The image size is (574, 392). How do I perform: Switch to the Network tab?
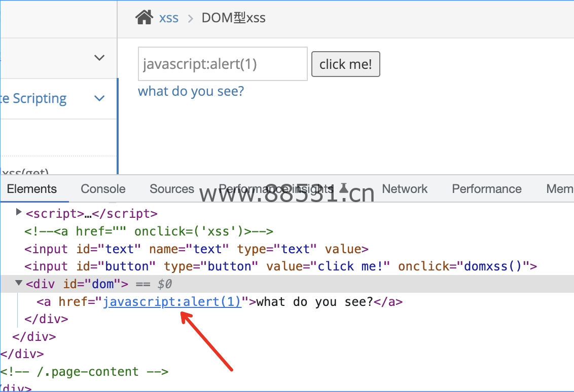point(405,189)
